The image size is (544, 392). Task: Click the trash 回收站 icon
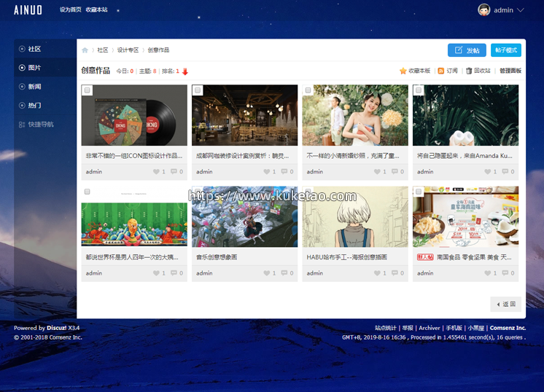[x=469, y=71]
